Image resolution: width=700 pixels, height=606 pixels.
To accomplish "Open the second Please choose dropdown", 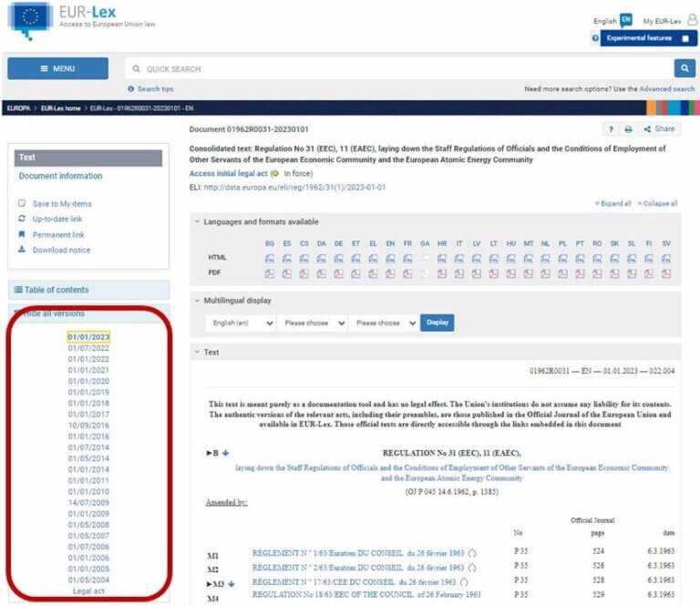I will (383, 323).
